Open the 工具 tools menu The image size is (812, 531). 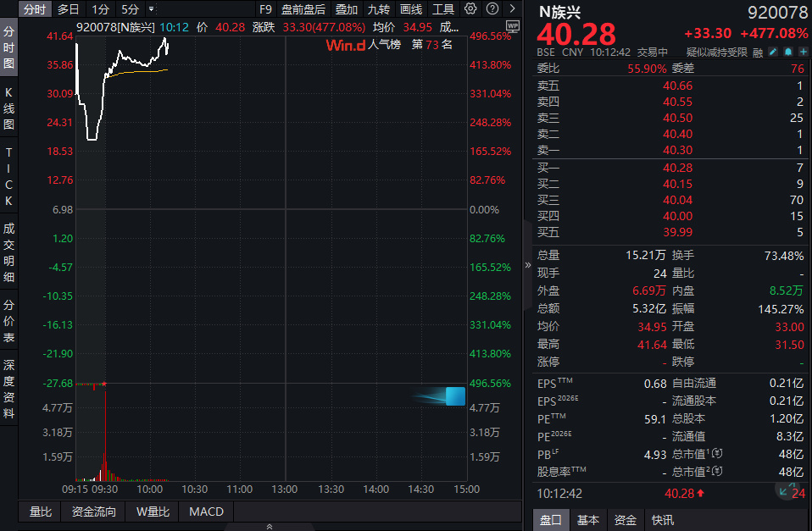443,9
